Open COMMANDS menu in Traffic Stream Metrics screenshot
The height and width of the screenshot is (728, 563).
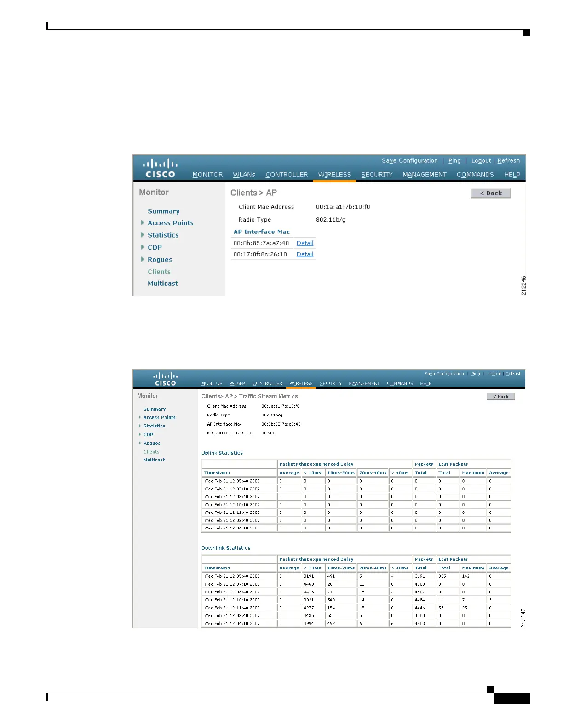tap(400, 383)
